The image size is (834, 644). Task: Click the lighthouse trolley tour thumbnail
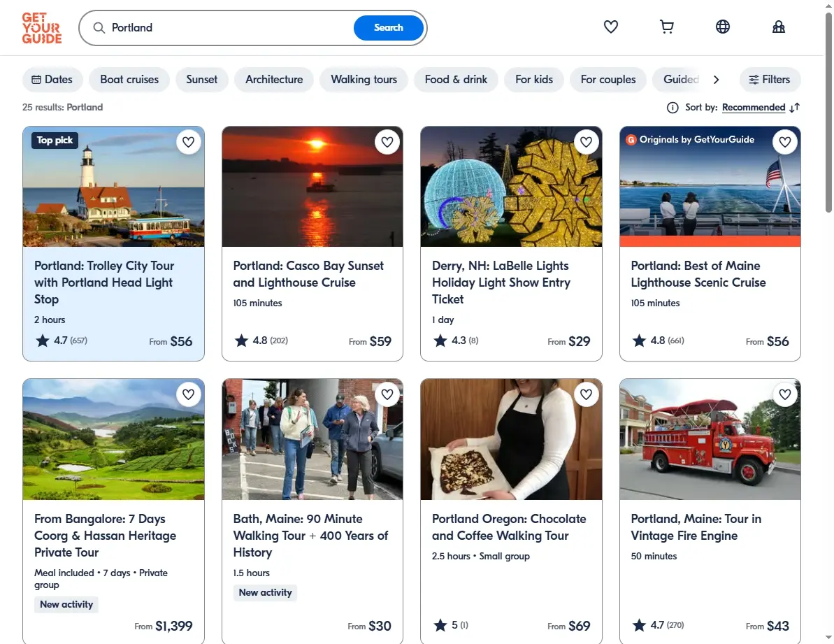point(113,187)
